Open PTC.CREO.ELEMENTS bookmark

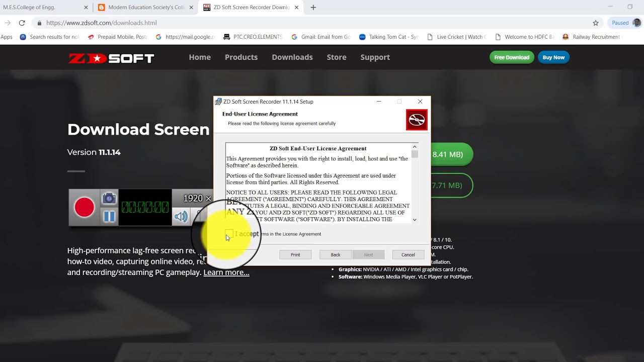(x=253, y=37)
